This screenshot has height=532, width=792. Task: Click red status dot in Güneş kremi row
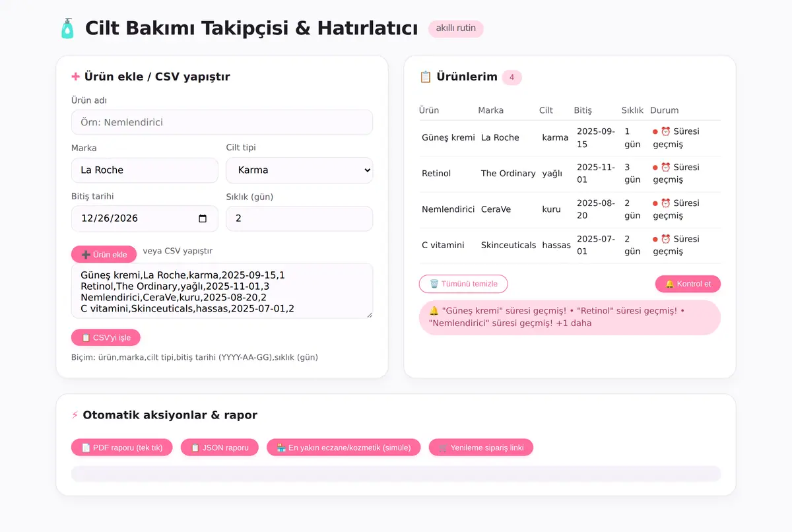click(655, 131)
